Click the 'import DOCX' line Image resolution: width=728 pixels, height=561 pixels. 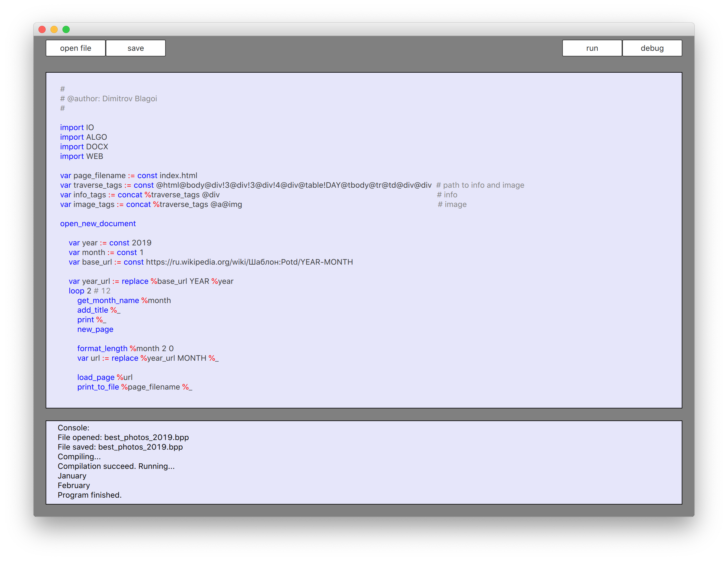84,147
